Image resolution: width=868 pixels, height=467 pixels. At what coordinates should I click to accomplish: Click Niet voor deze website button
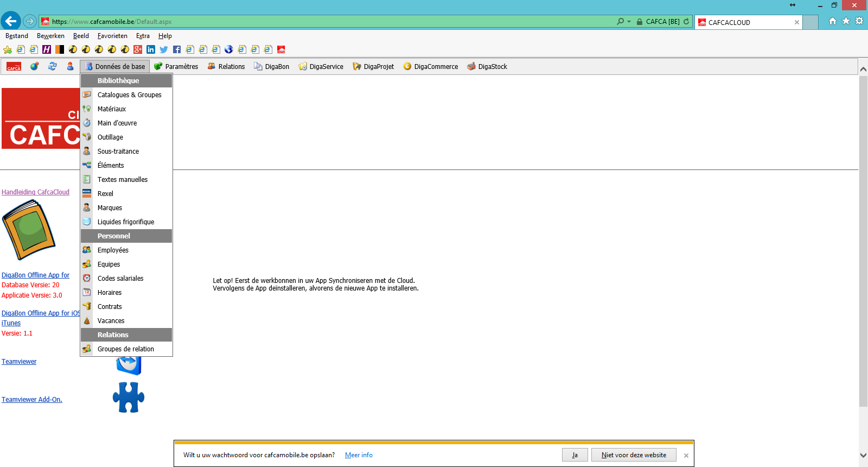coord(634,455)
